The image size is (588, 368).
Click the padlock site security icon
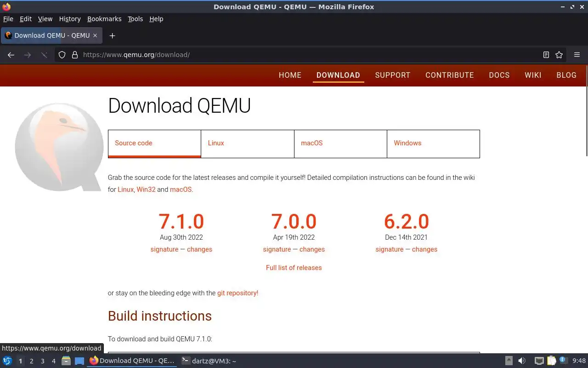75,55
